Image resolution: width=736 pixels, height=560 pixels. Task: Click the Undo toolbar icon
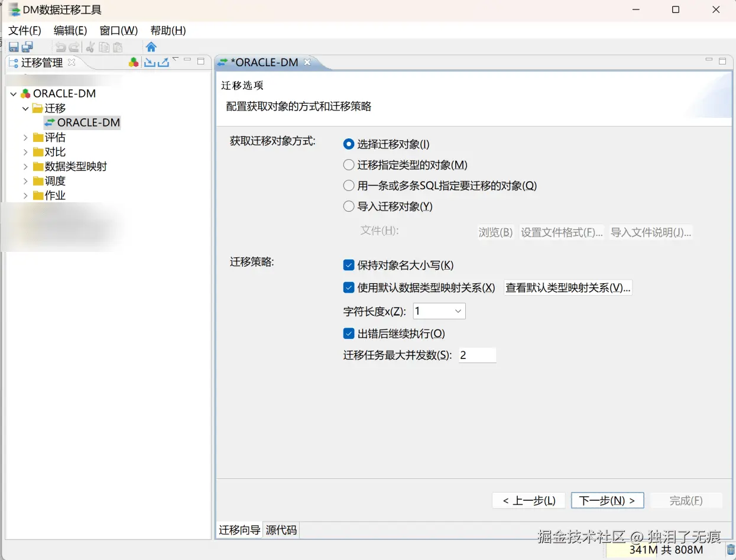60,47
